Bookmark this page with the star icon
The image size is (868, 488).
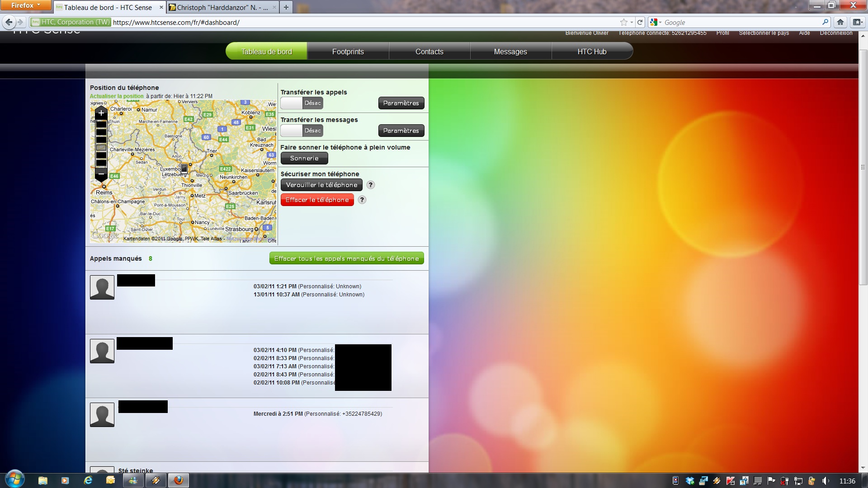623,22
